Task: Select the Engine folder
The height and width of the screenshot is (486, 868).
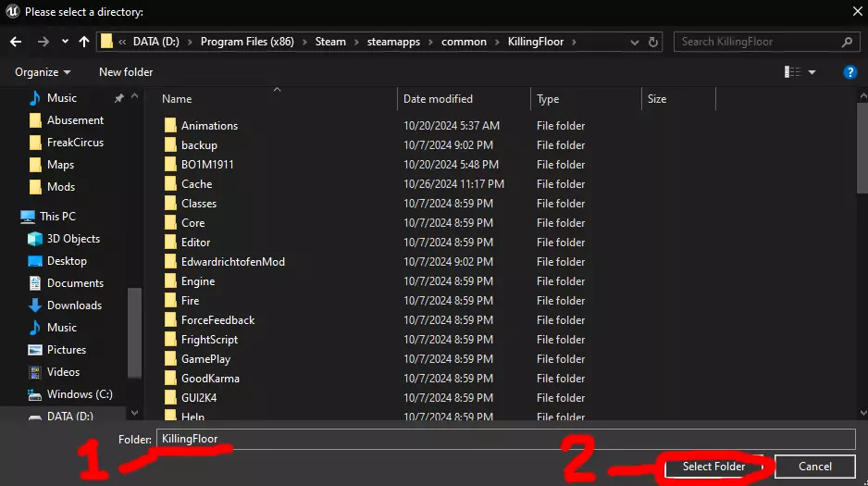Action: pos(198,281)
